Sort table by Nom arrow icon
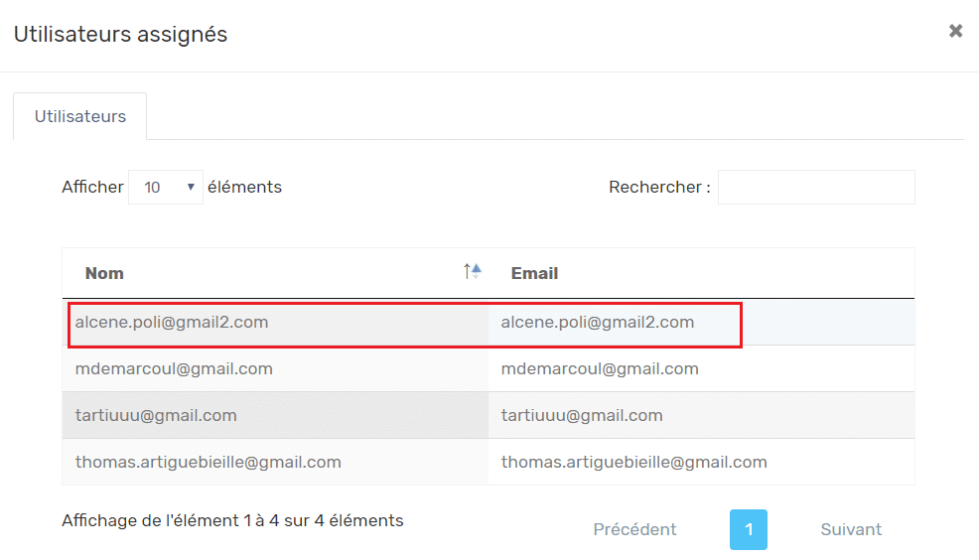The image size is (979, 560). 472,272
